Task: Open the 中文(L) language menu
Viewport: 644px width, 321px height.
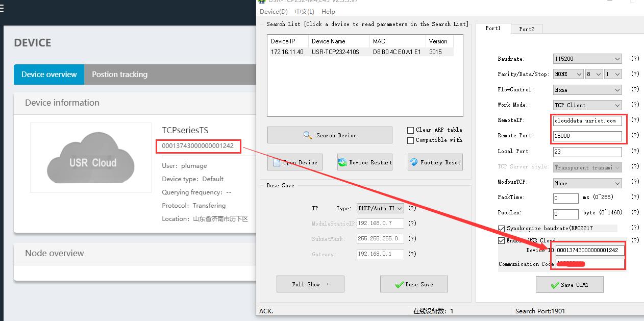Action: tap(305, 11)
